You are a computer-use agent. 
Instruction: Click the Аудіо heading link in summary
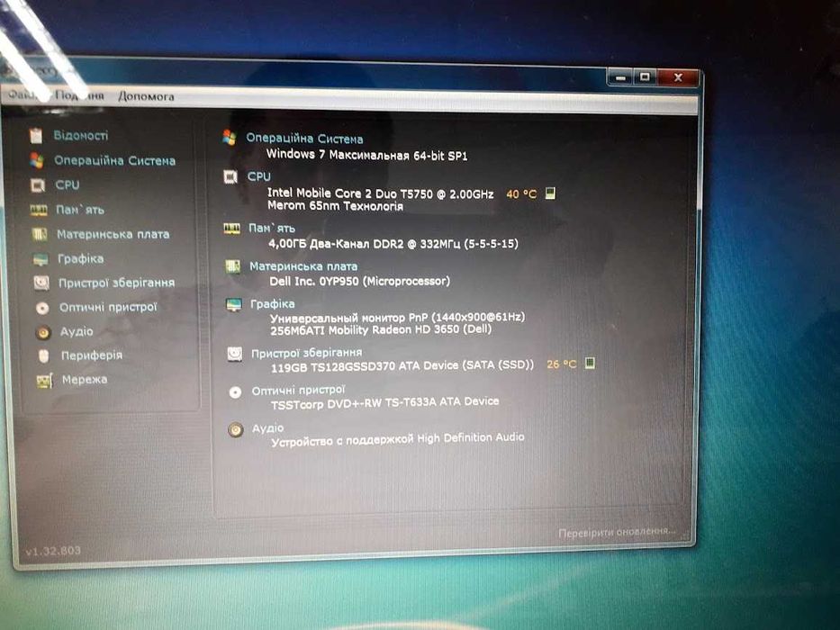(x=268, y=428)
